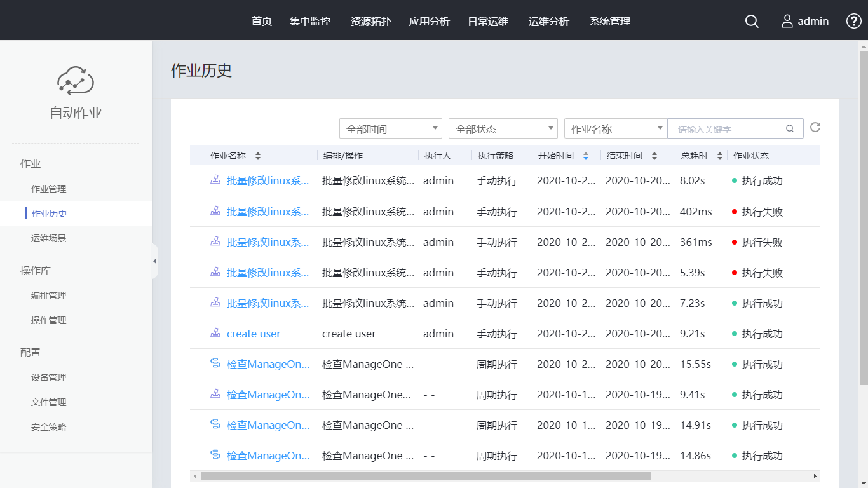Image resolution: width=868 pixels, height=488 pixels.
Task: Open the 全部时间 time filter dropdown
Action: (x=390, y=128)
